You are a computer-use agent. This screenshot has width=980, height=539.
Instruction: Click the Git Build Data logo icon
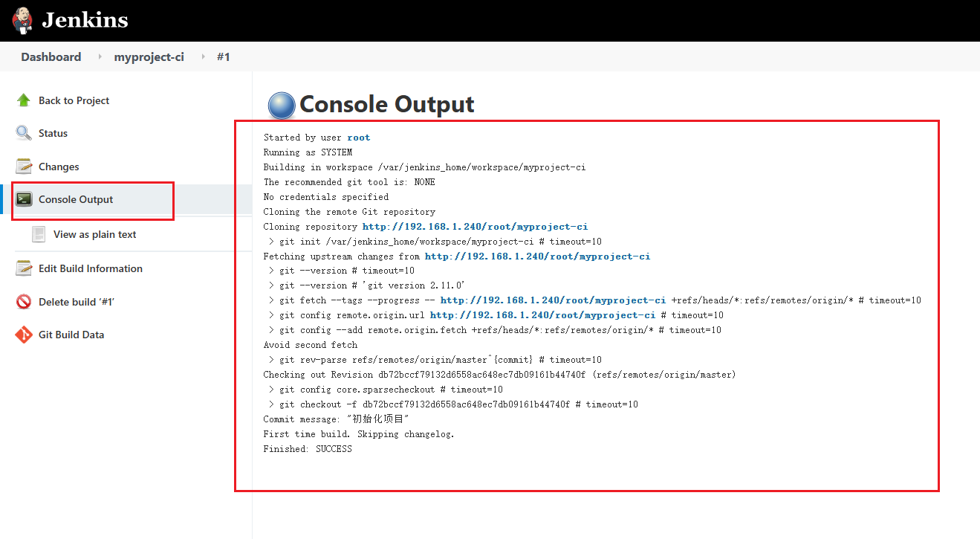[24, 335]
